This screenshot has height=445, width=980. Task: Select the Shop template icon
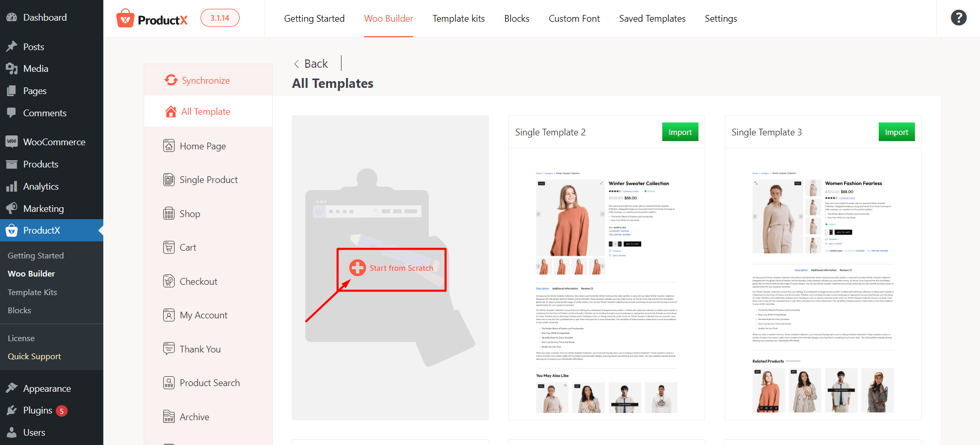pos(169,213)
